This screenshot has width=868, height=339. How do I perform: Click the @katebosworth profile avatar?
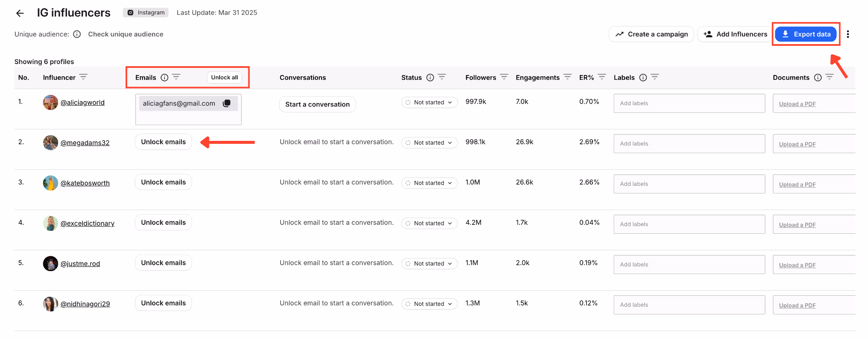pos(50,183)
